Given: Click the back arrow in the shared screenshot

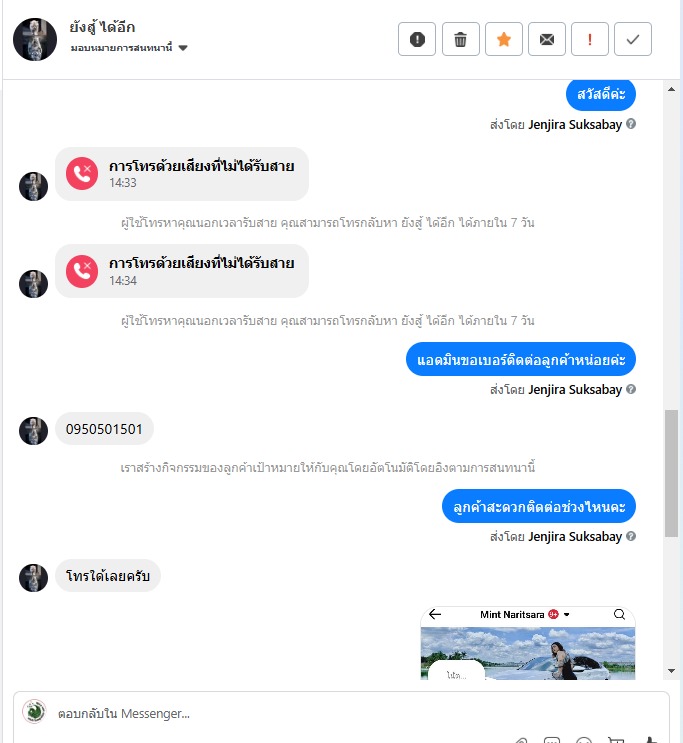Looking at the screenshot, I should tap(435, 615).
